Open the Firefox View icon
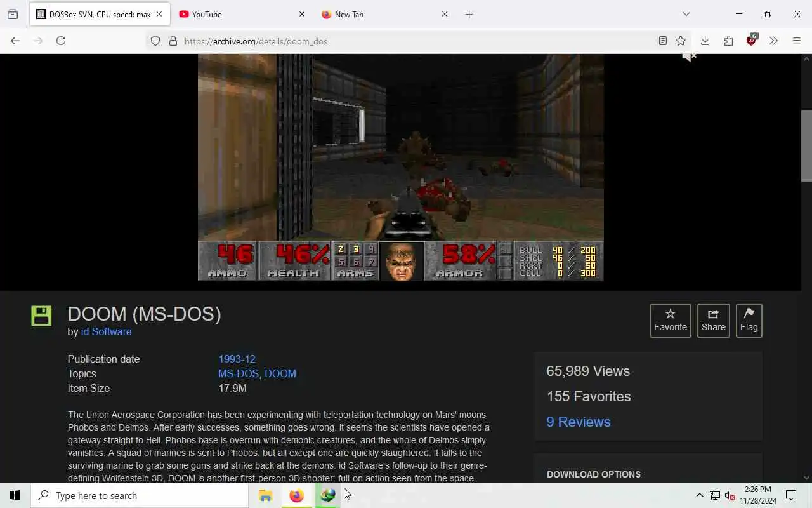This screenshot has height=508, width=812. pos(13,14)
